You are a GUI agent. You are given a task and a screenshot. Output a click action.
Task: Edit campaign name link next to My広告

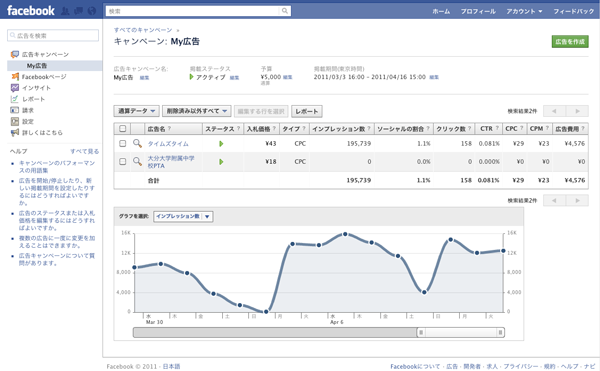pyautogui.click(x=144, y=78)
